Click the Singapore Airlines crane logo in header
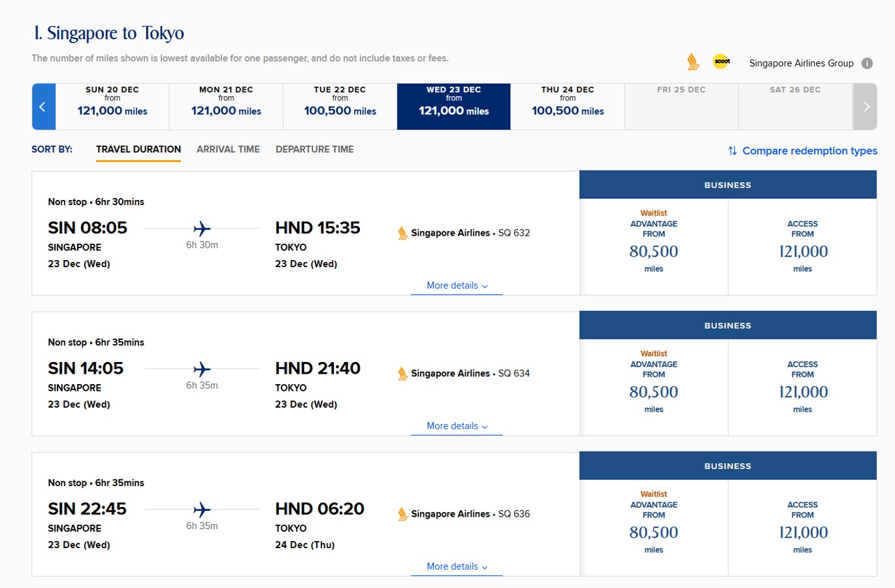The width and height of the screenshot is (895, 588). [x=693, y=62]
